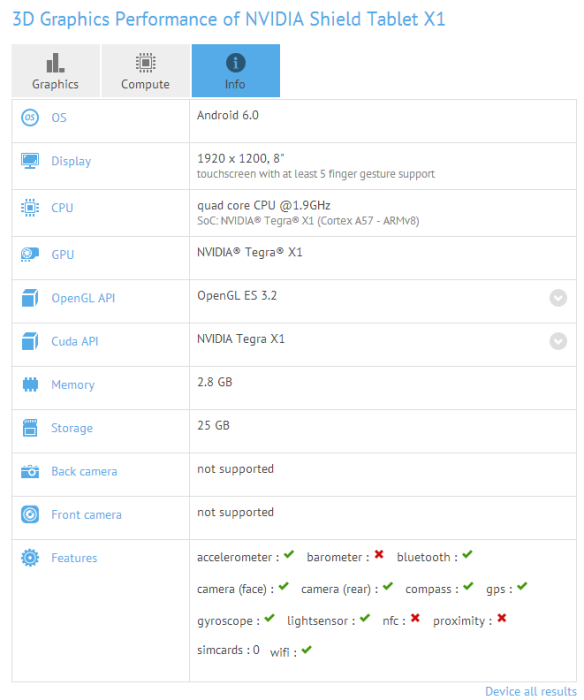Click the Android 6.0 value
This screenshot has width=584, height=700.
(228, 115)
